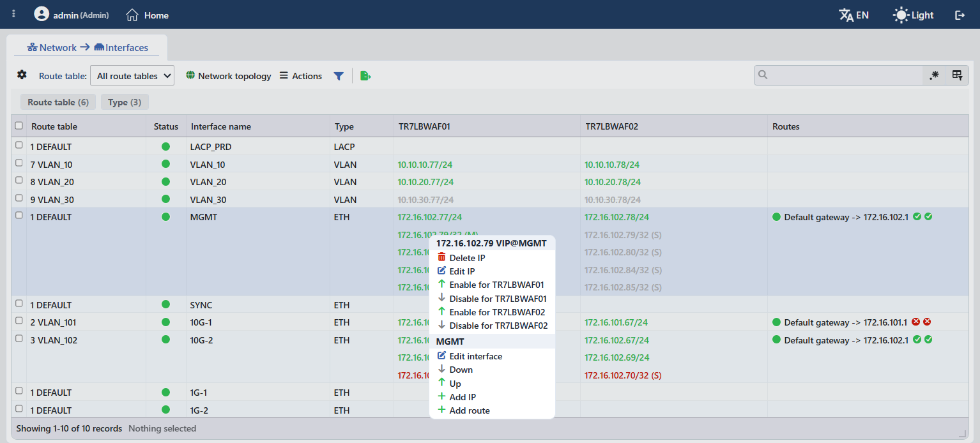
Task: Select the Network → Interfaces tab
Action: (x=88, y=47)
